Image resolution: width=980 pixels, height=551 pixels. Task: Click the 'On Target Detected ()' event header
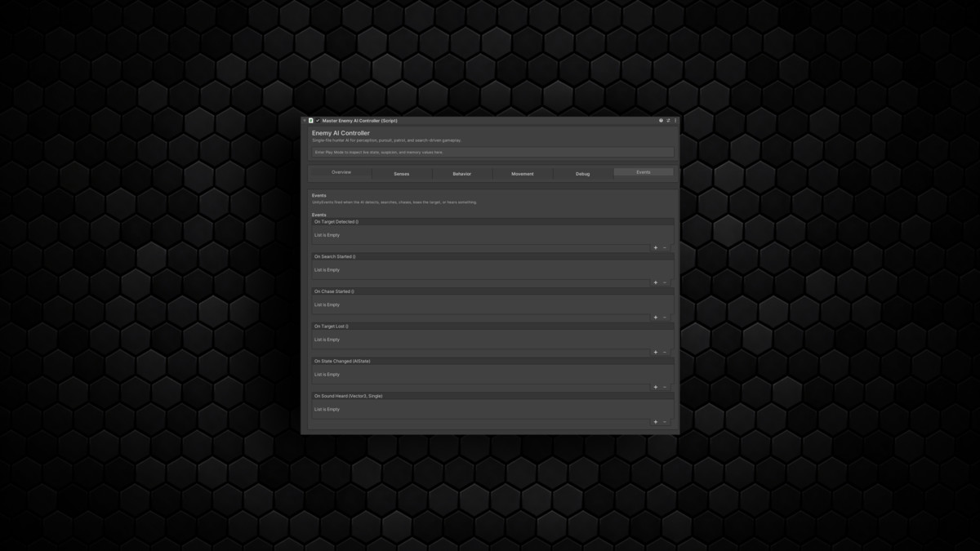pyautogui.click(x=492, y=222)
